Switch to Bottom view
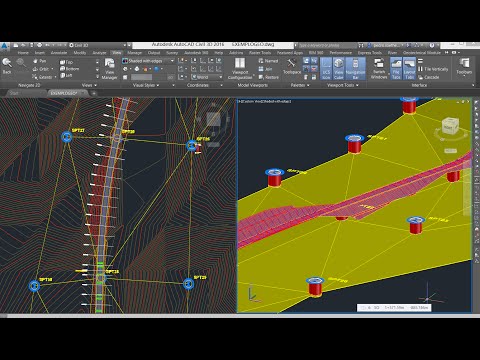480x360 pixels. [x=69, y=69]
